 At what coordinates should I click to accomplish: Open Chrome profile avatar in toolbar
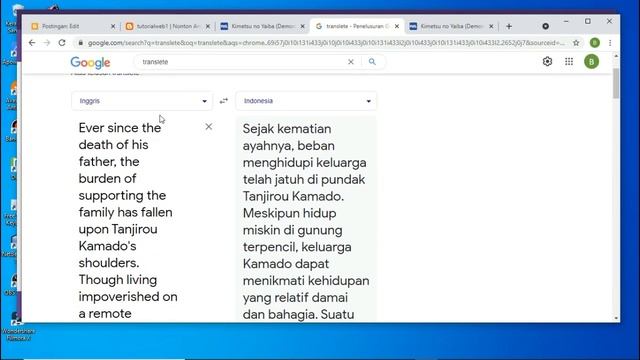click(595, 42)
